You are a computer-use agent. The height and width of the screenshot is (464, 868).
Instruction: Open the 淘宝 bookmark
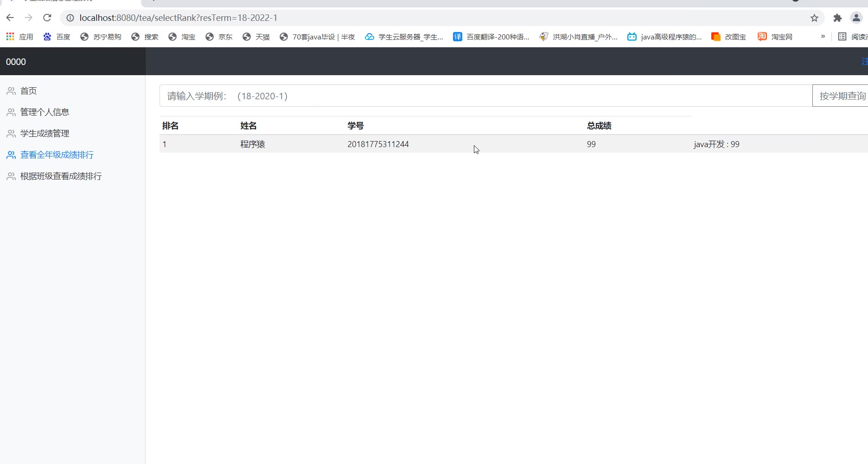point(182,37)
